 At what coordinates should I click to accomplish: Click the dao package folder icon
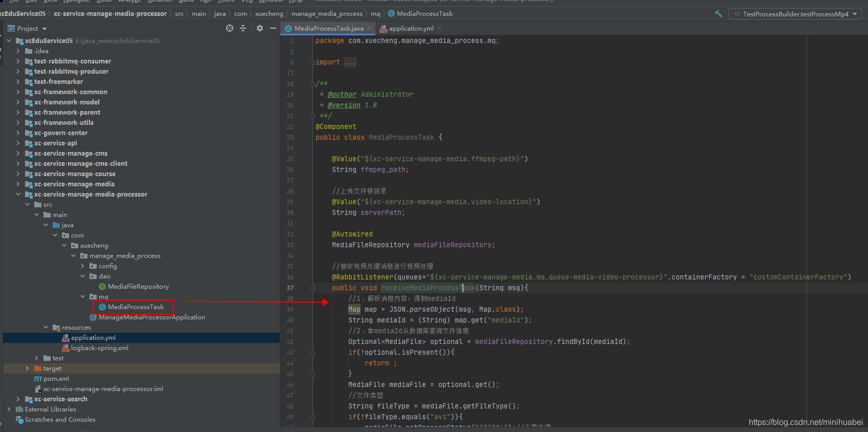coord(93,276)
